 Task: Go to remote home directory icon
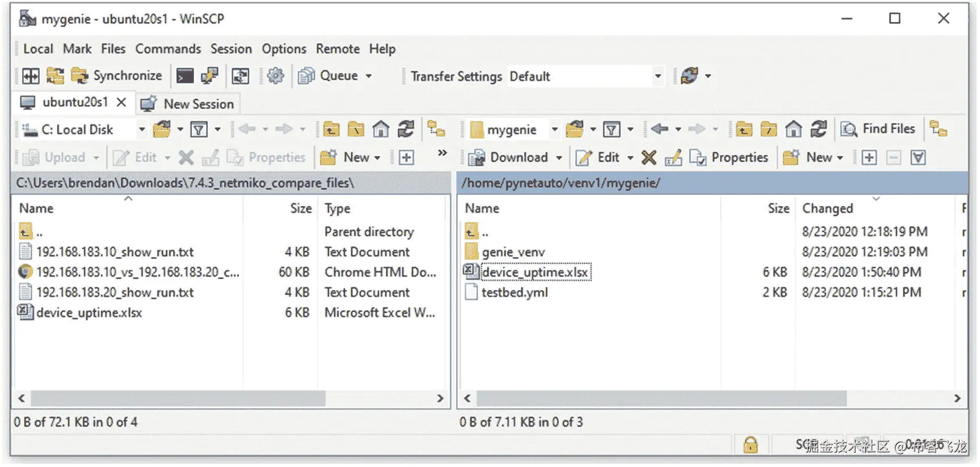[794, 130]
